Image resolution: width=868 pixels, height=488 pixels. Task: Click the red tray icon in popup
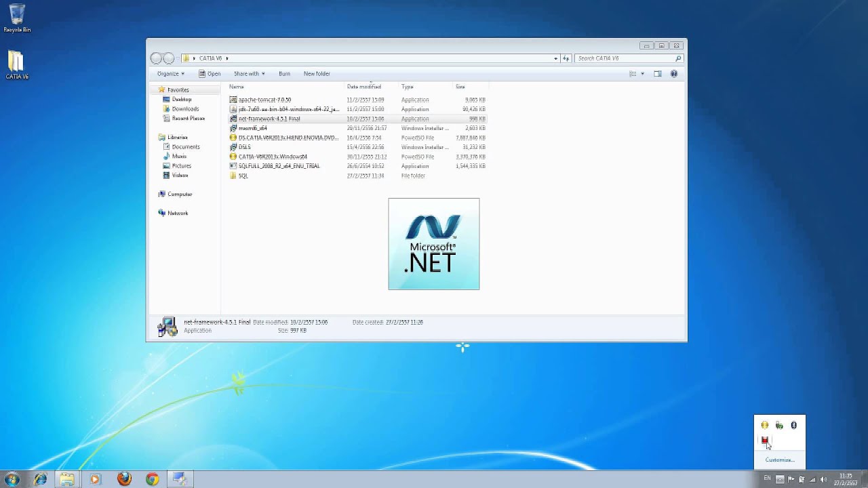pyautogui.click(x=765, y=441)
